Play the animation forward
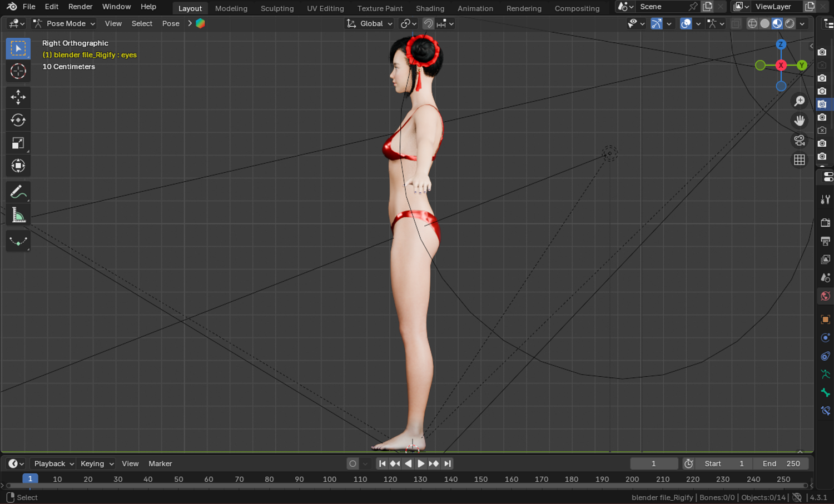This screenshot has width=834, height=504. tap(421, 463)
